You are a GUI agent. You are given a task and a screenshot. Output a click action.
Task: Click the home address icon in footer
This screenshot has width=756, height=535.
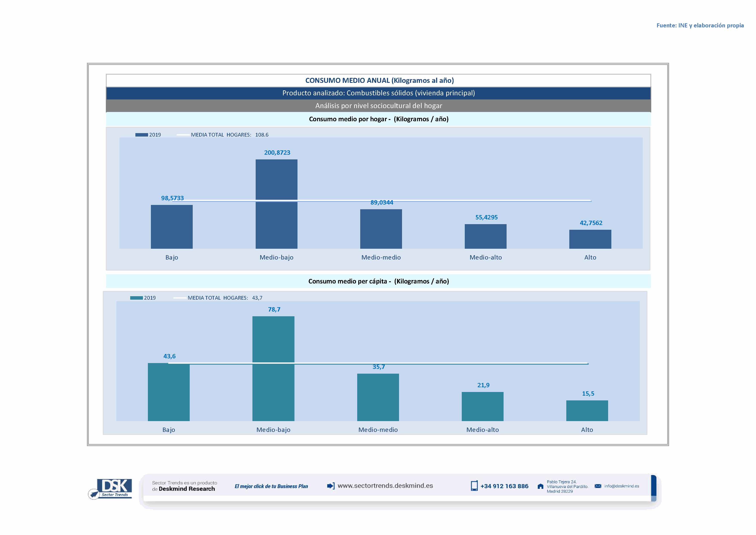pyautogui.click(x=540, y=486)
